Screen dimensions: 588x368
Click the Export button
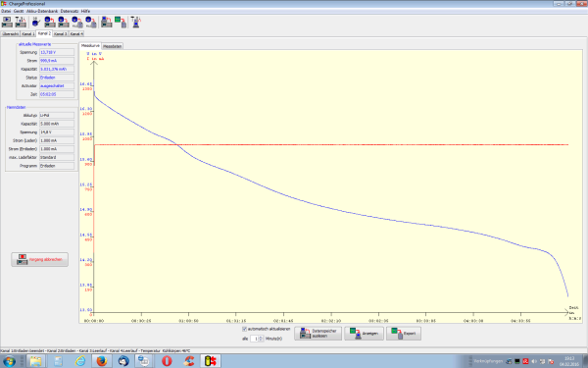tap(404, 334)
